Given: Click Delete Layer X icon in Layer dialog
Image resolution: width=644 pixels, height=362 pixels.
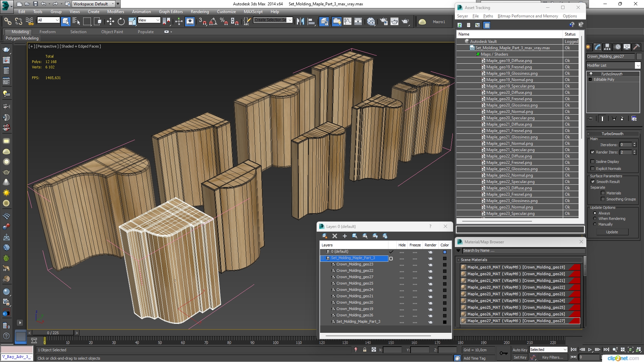Looking at the screenshot, I should tap(334, 236).
